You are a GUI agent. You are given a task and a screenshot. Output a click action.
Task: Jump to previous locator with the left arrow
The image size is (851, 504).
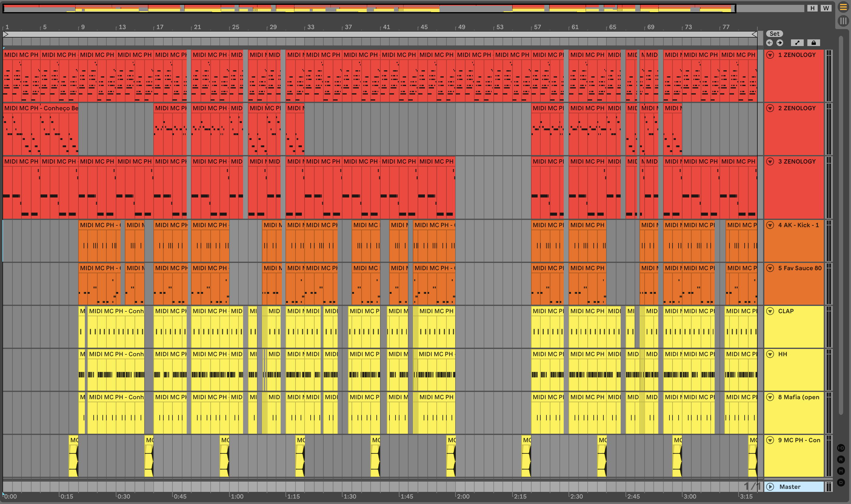769,43
